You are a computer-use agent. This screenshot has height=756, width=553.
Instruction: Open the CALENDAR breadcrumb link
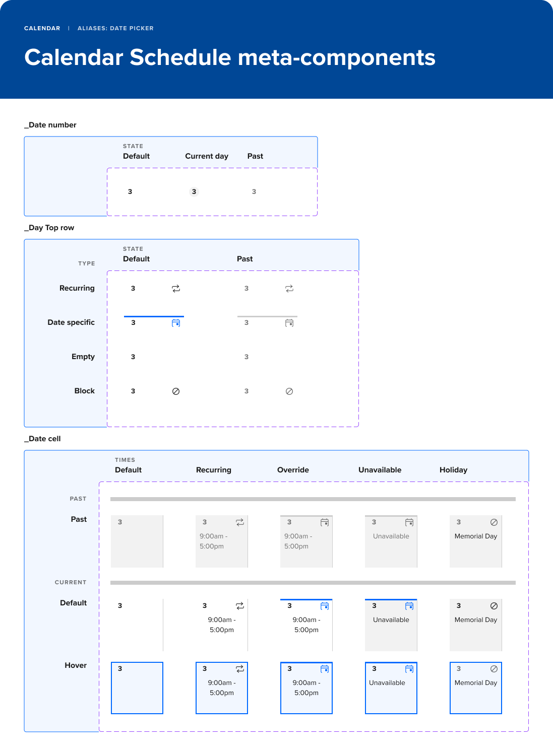pyautogui.click(x=42, y=28)
